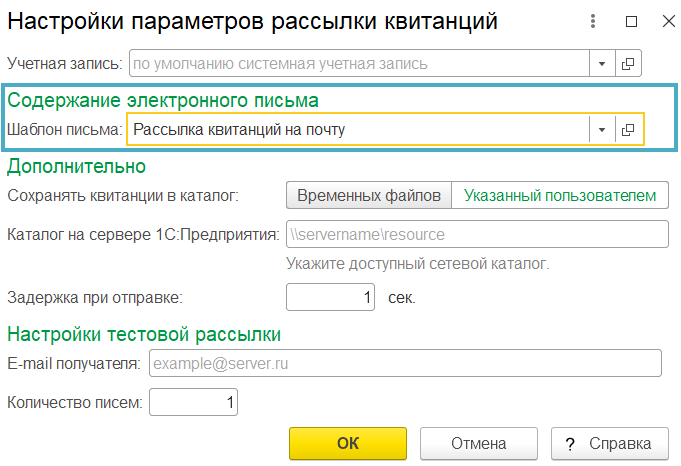This screenshot has width=681, height=466.
Task: Click the Задержка при отправке seconds field
Action: pyautogui.click(x=330, y=297)
